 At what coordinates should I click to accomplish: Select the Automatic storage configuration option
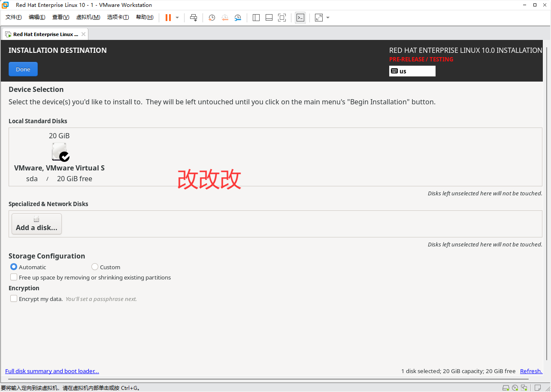click(28, 267)
